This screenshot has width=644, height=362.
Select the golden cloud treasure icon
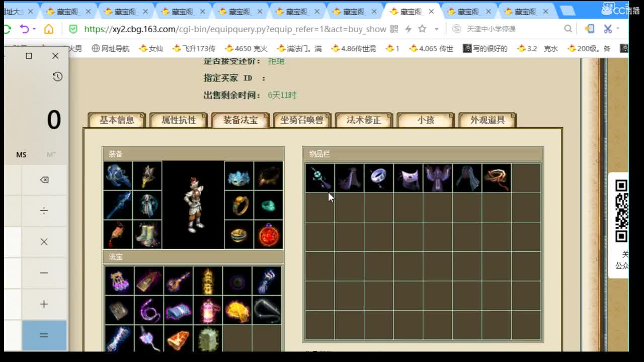pyautogui.click(x=237, y=310)
